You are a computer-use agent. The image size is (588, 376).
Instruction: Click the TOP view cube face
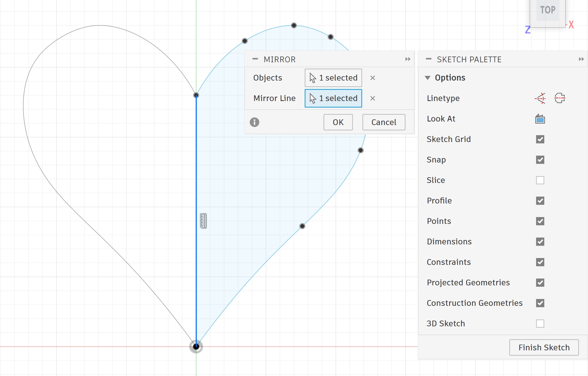click(x=548, y=10)
